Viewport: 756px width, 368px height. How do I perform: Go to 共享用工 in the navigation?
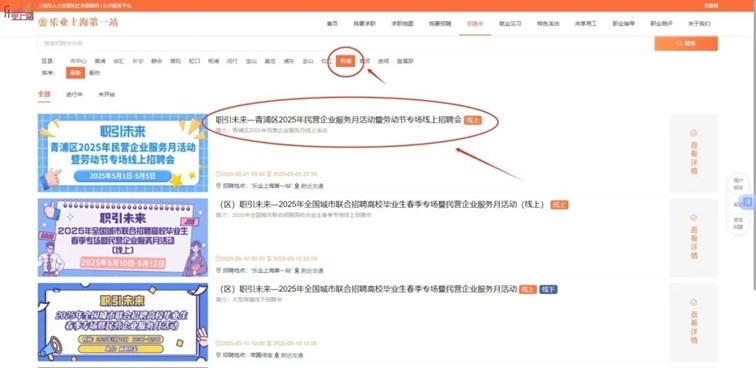click(x=586, y=24)
